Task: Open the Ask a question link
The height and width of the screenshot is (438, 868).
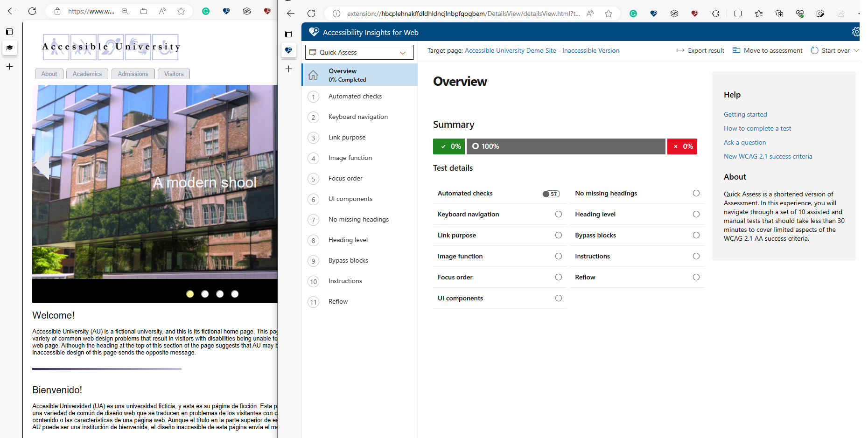Action: (x=745, y=142)
